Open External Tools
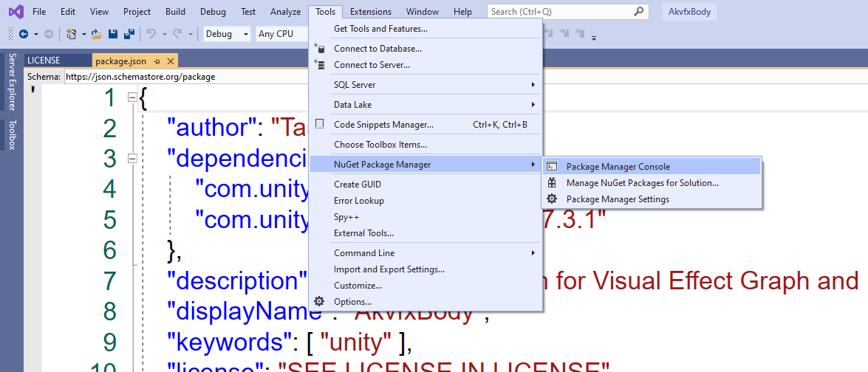Image resolution: width=868 pixels, height=372 pixels. click(x=426, y=232)
